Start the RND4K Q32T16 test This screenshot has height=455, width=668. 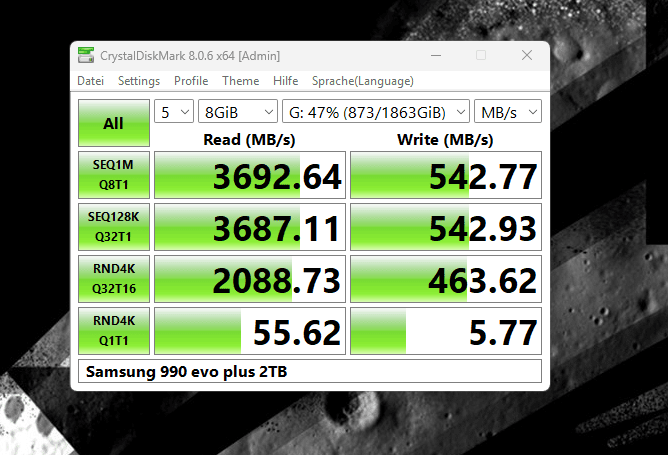114,279
